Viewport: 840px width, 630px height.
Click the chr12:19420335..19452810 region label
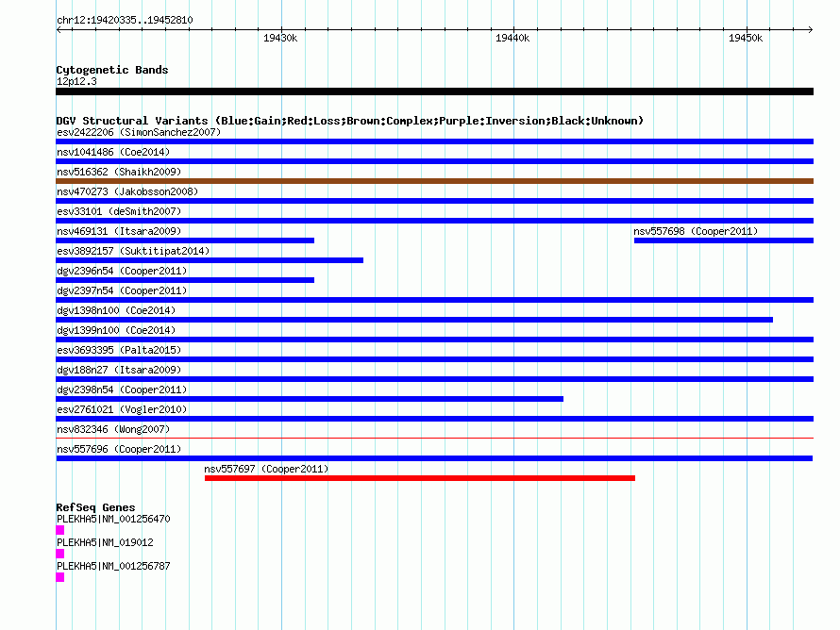pos(125,20)
